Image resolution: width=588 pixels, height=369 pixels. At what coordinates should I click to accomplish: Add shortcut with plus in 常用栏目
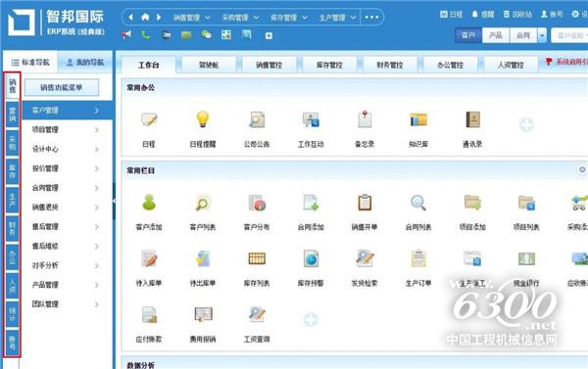pyautogui.click(x=311, y=319)
